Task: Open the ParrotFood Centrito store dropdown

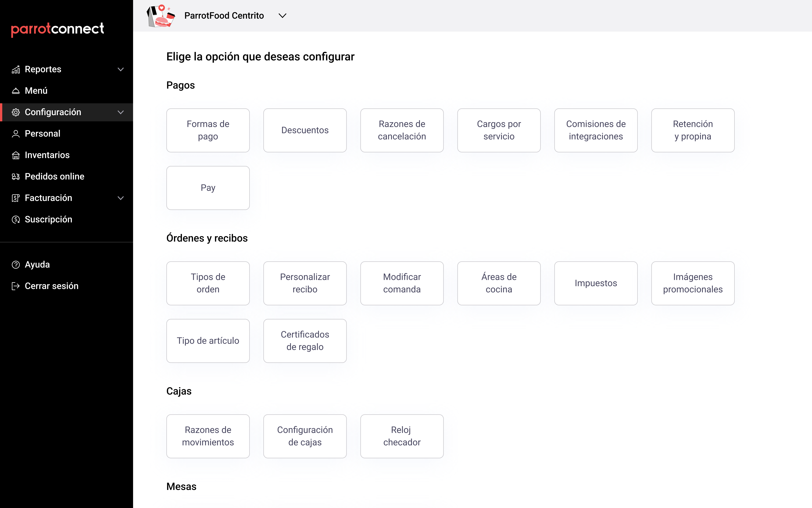Action: point(283,16)
